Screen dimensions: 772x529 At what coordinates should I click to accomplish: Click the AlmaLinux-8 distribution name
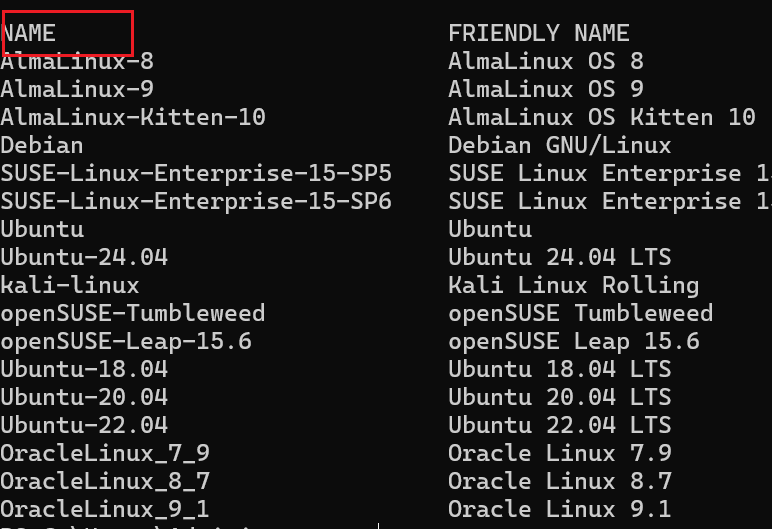(x=77, y=61)
